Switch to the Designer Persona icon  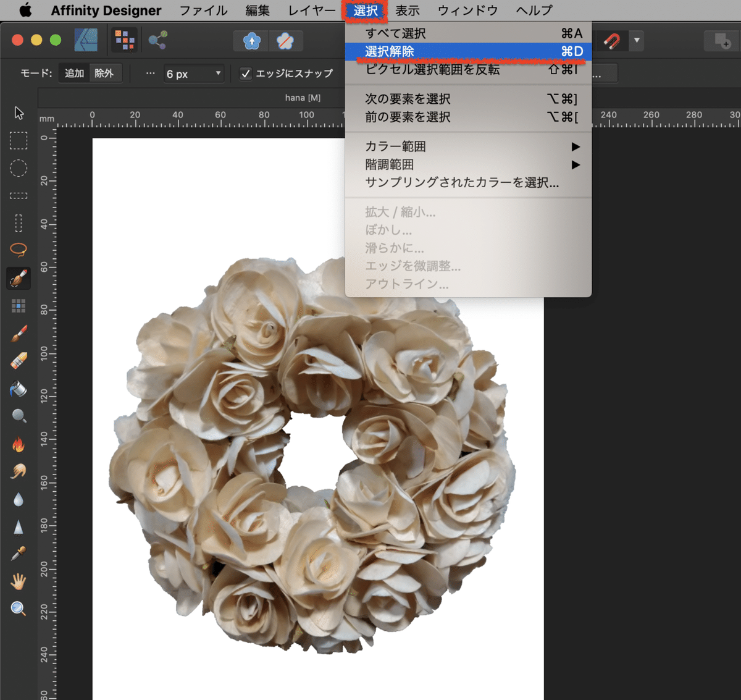click(x=86, y=40)
